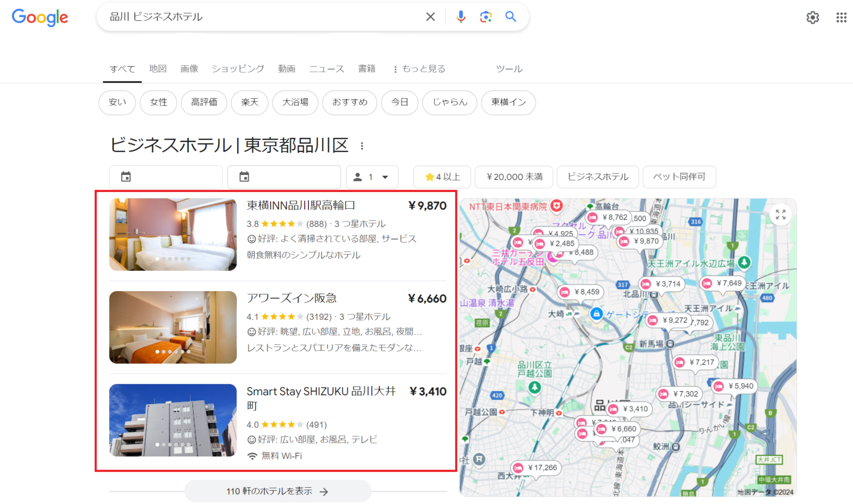Apply the 安い filter chip
This screenshot has width=853, height=504.
coord(117,102)
